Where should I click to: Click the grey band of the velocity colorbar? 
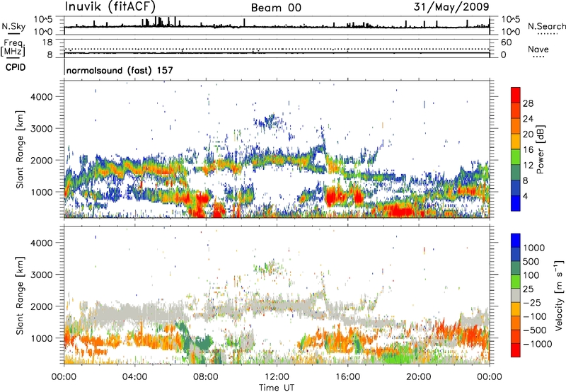point(516,295)
